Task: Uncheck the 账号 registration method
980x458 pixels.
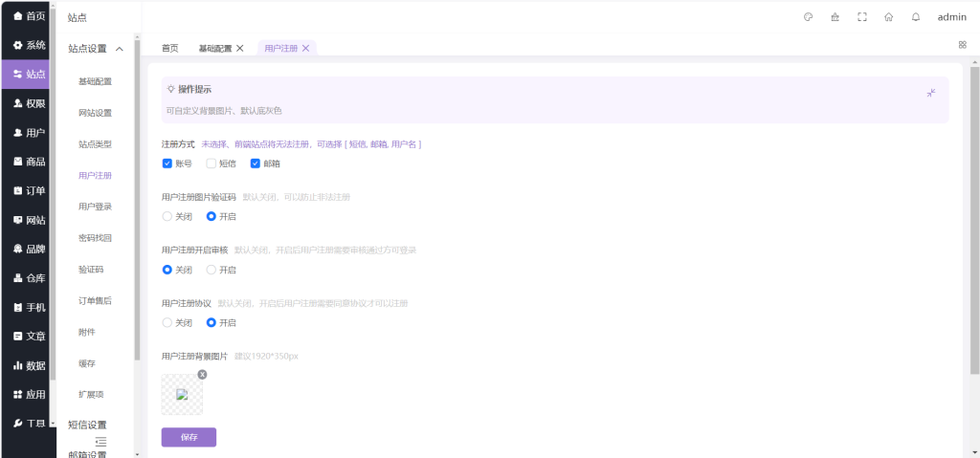Action: pos(167,164)
